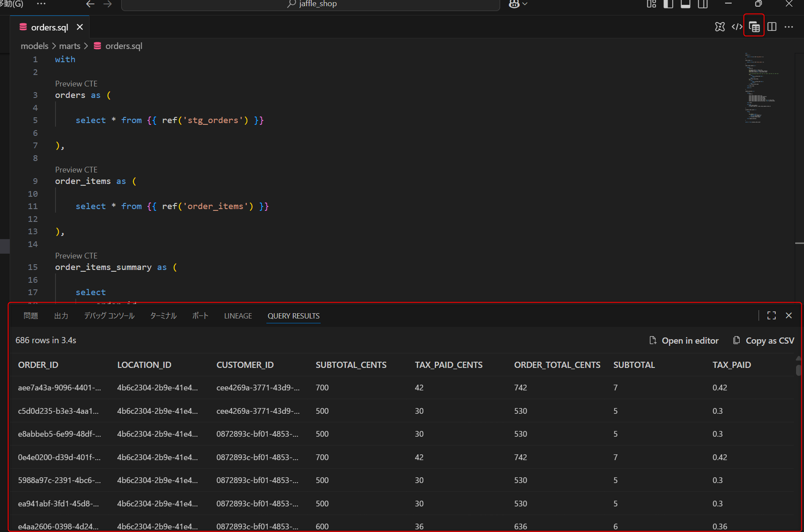Screen dimensions: 804x532
Task: Click order ID cell 0e4e0200-d39d-401f
Action: pos(59,457)
